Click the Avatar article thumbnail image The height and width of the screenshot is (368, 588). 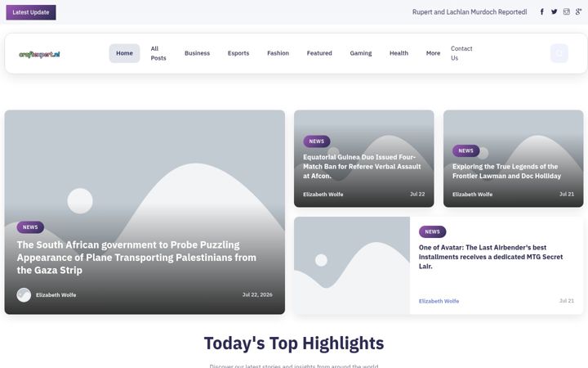coord(352,266)
